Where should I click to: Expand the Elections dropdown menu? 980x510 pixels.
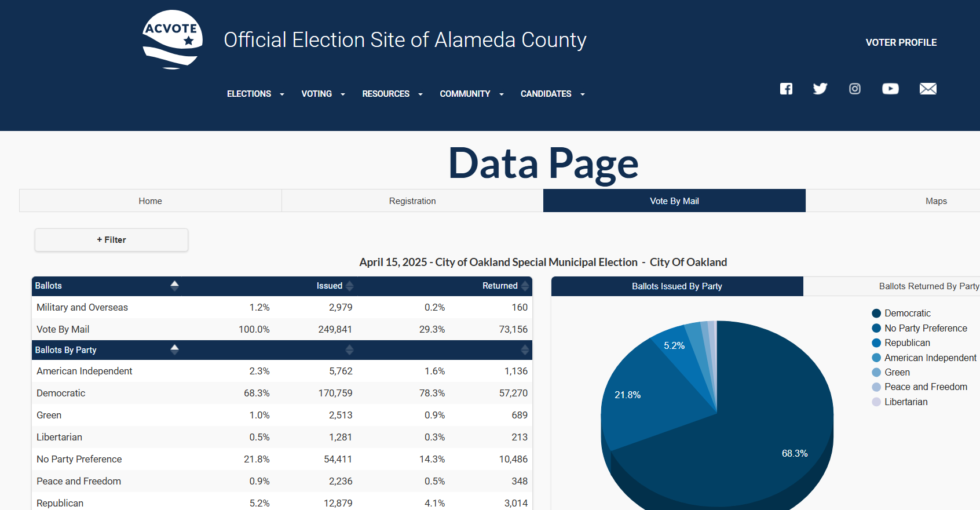[x=255, y=94]
